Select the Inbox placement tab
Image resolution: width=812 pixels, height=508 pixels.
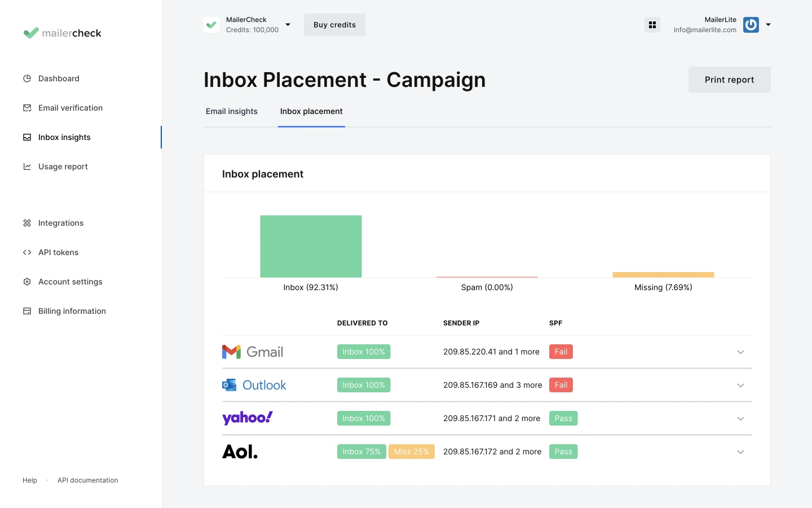click(311, 111)
